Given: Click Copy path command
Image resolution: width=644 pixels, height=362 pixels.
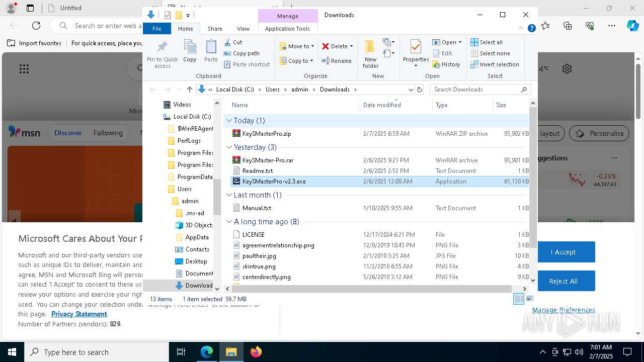Looking at the screenshot, I should [x=242, y=53].
